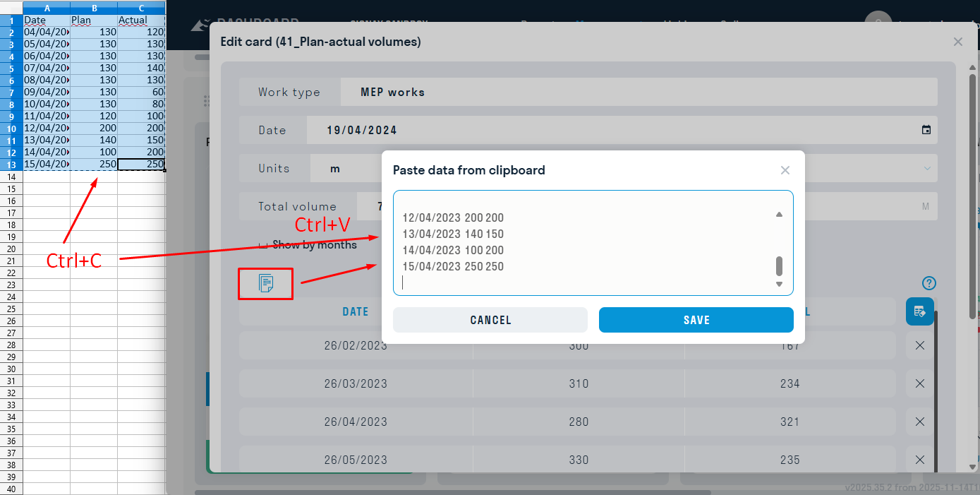Select spreadsheet row 40 header
980x495 pixels.
point(11,489)
